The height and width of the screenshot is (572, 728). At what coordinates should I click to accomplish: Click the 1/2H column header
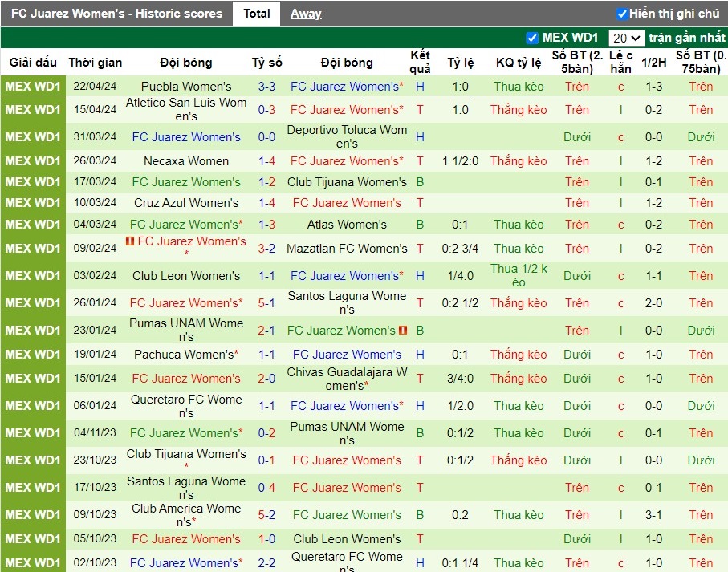653,62
